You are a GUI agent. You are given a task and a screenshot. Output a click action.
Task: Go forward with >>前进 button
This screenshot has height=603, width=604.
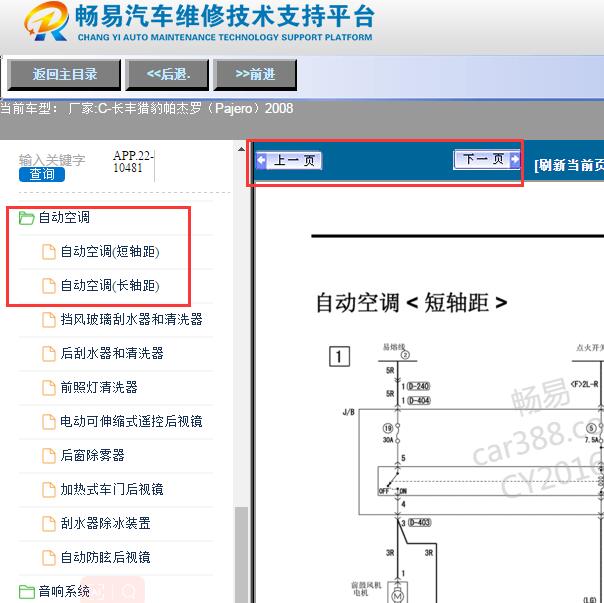coord(255,74)
